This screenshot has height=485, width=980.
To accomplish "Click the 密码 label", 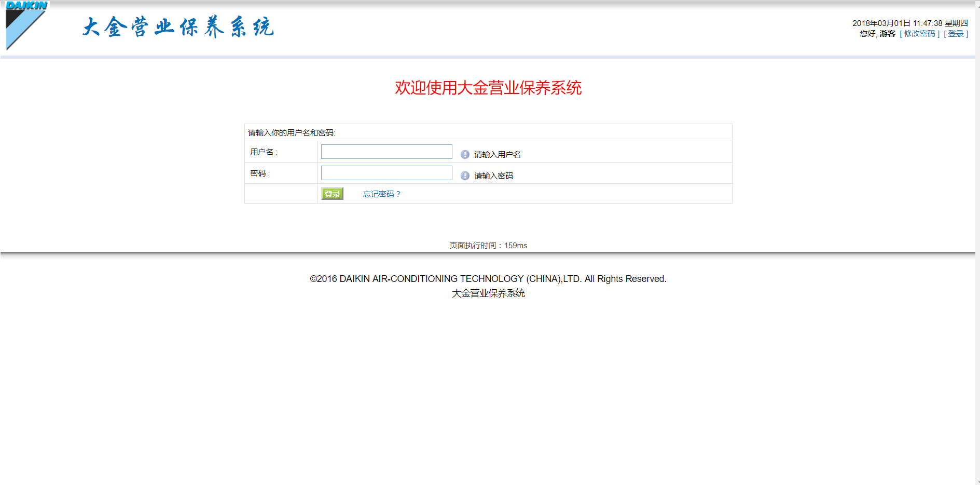I will coord(259,173).
